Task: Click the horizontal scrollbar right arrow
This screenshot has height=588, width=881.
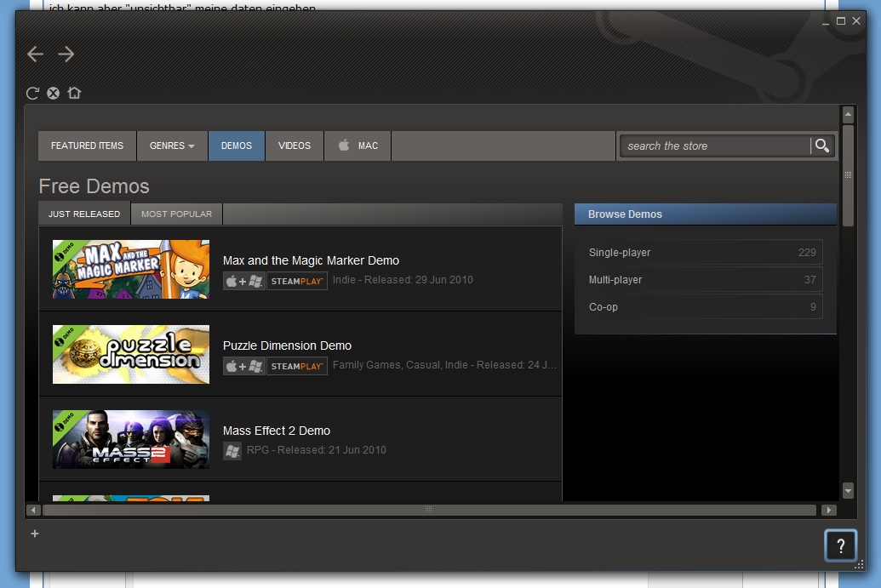Action: coord(829,510)
